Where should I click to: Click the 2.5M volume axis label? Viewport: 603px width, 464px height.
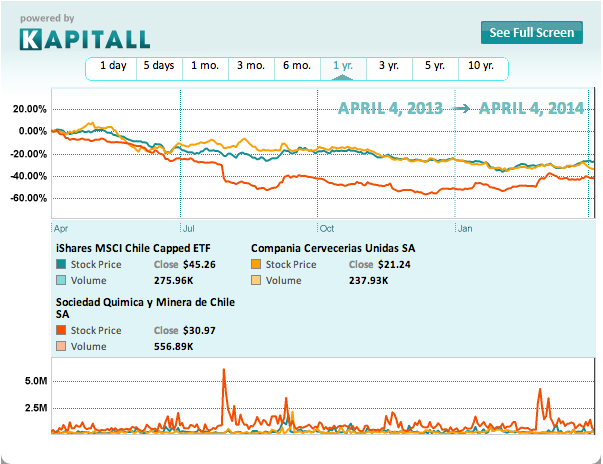coord(36,408)
